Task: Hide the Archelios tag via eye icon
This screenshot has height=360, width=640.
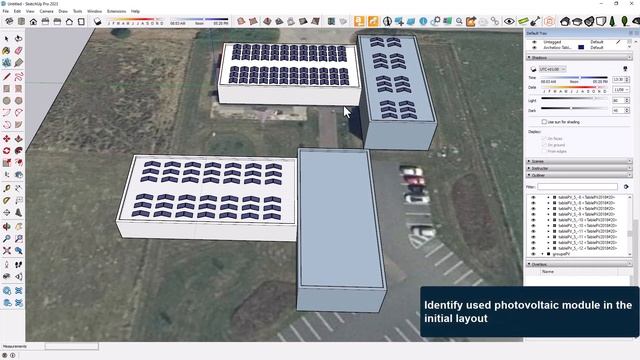Action: [534, 47]
